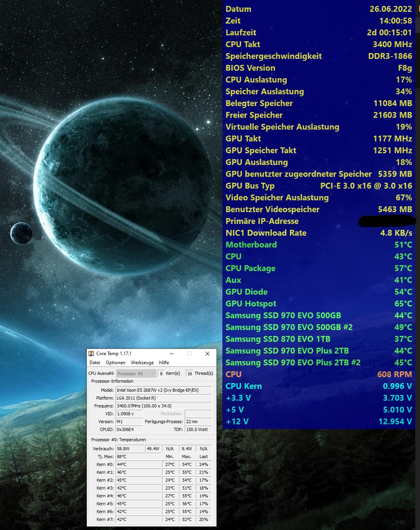Click the Samsung SSD 870 EVO 1TB label
Image resolution: width=420 pixels, height=530 pixels.
click(x=278, y=339)
